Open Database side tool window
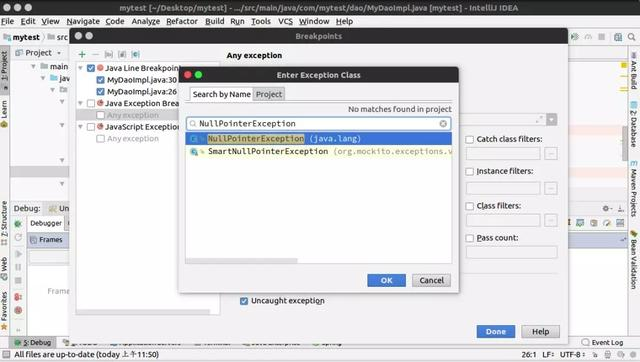 633,124
